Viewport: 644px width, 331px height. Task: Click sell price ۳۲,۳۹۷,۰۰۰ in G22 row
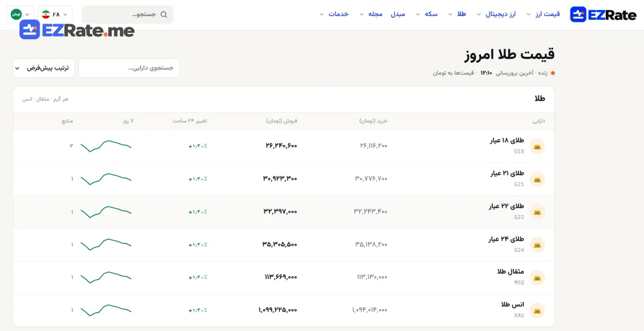(x=280, y=211)
